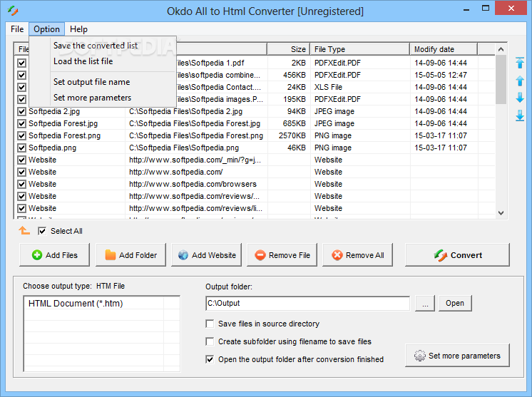This screenshot has width=532, height=397.
Task: Close the open Option menu
Action: (x=46, y=29)
